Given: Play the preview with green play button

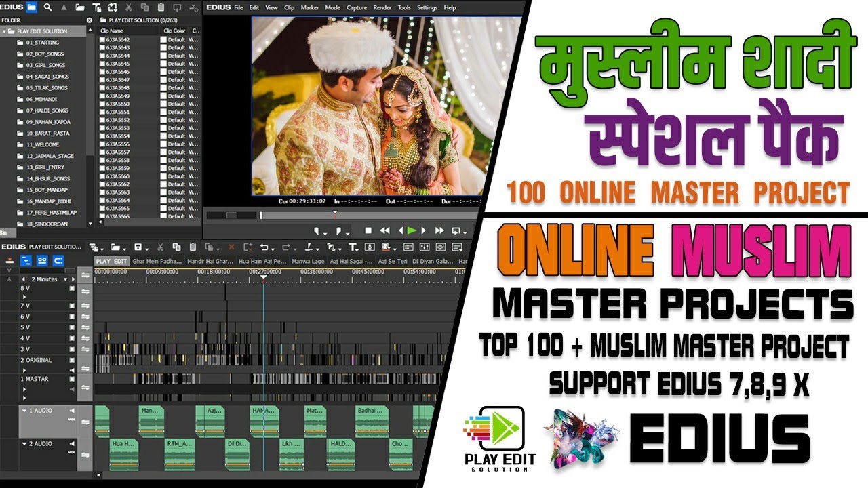Looking at the screenshot, I should tap(411, 230).
